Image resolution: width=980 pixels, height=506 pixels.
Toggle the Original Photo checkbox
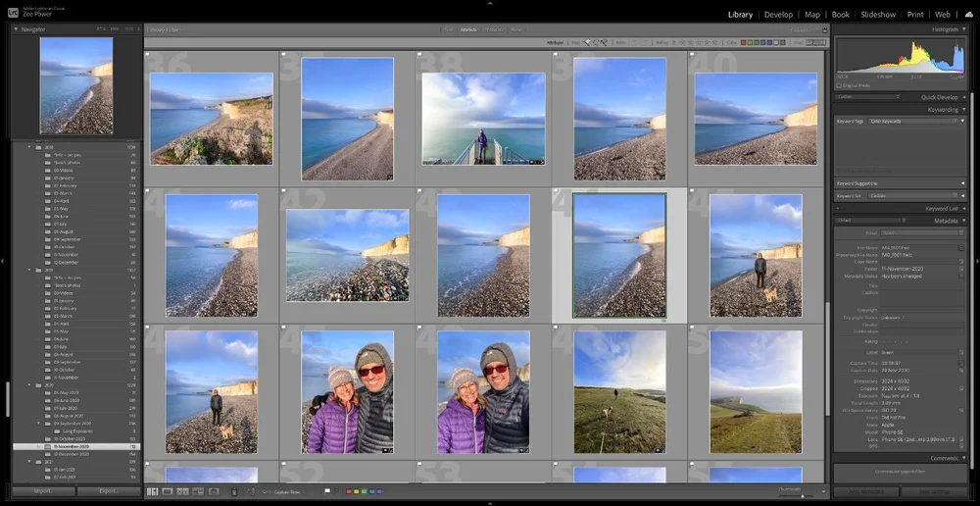tap(838, 85)
